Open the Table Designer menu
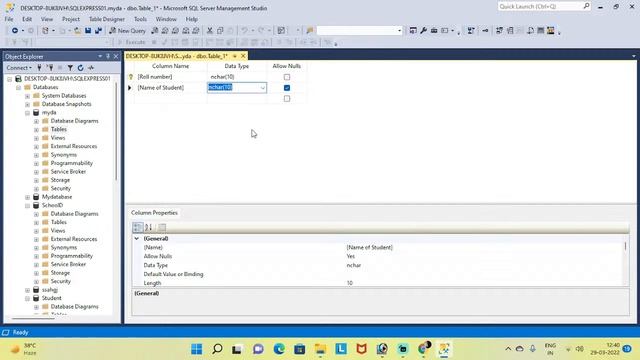Viewport: 640px width, 360px height. (107, 19)
